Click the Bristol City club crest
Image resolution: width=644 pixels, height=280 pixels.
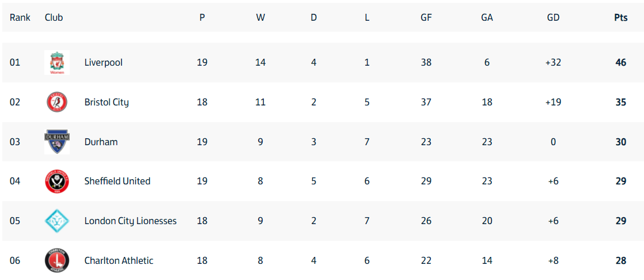[x=57, y=102]
